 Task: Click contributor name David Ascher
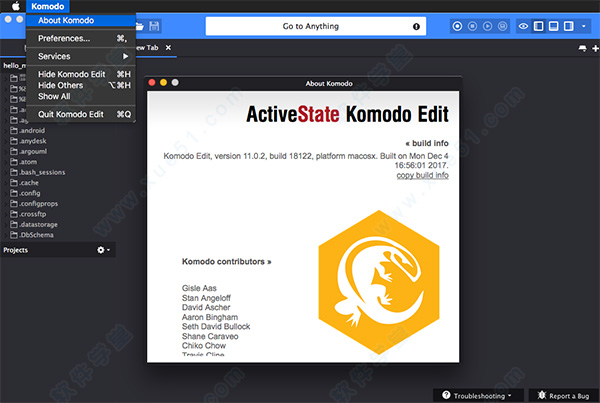point(206,307)
